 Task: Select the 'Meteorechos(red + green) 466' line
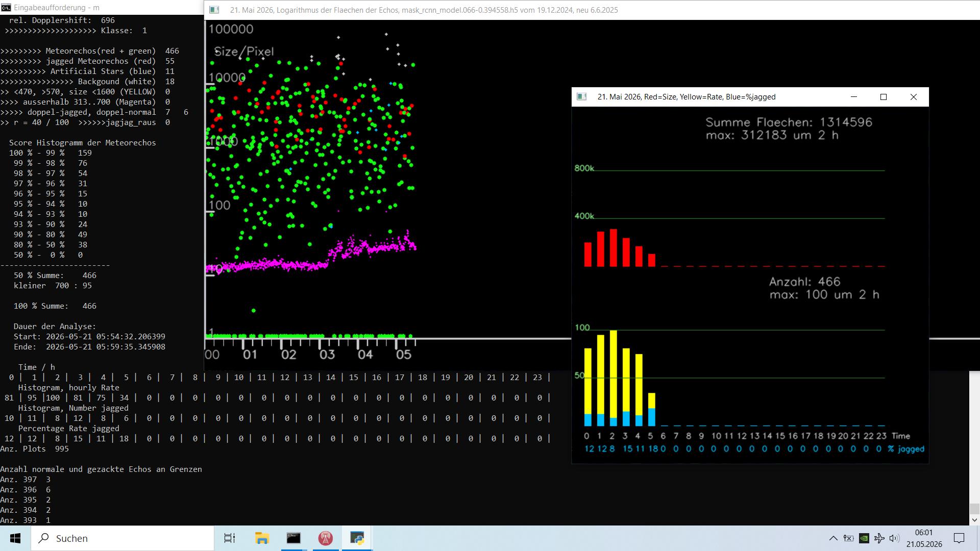point(89,51)
